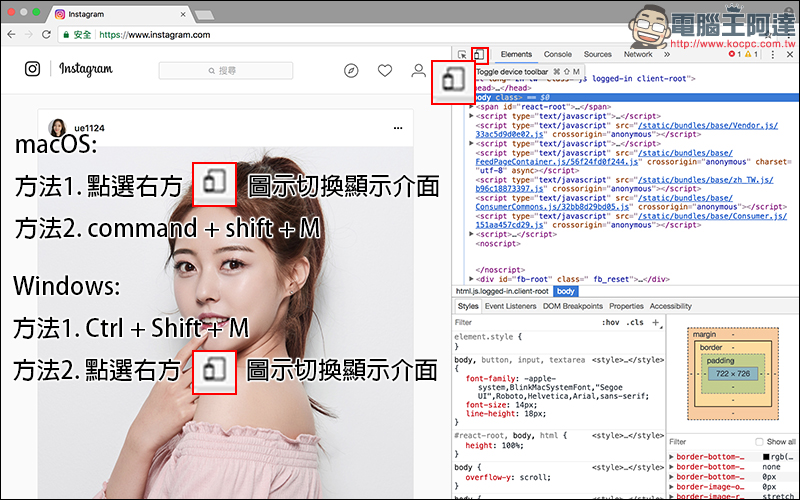Open the DOM Breakpoints tab
This screenshot has height=500, width=800.
(572, 306)
